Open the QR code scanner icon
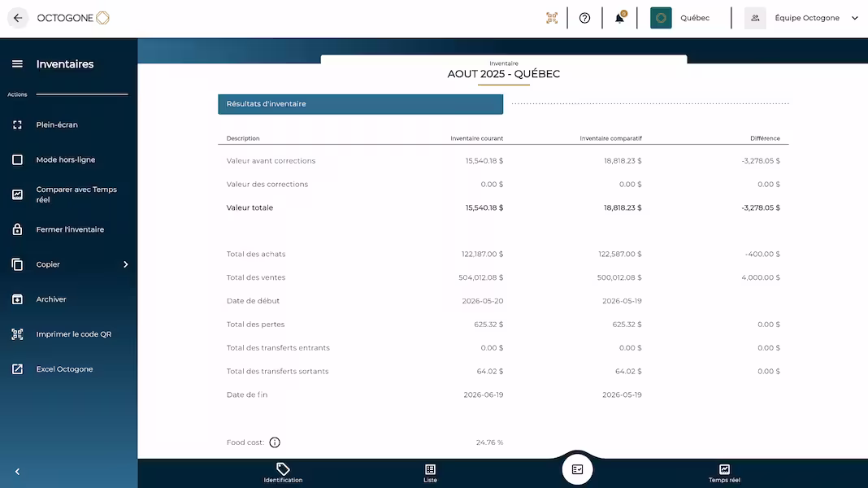Screen dimensions: 868x488 [x=552, y=18]
